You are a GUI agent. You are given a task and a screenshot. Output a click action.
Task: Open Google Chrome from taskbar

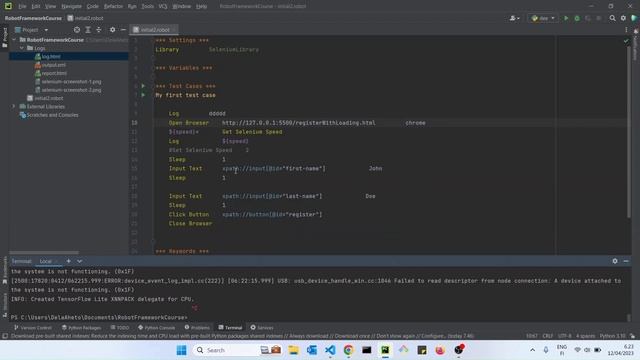pos(348,350)
